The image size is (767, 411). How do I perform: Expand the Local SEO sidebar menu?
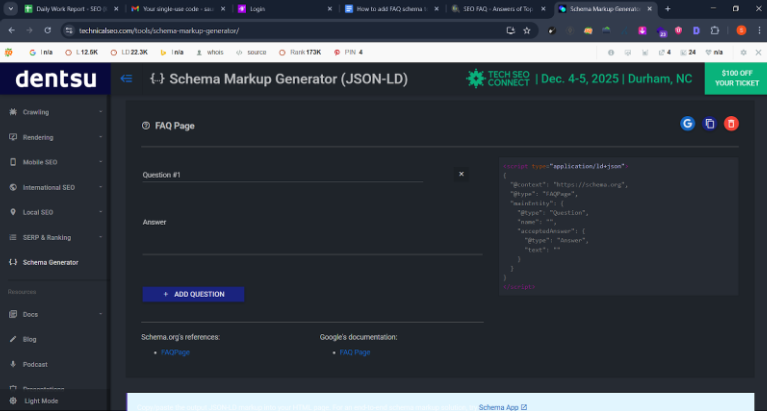click(x=38, y=212)
